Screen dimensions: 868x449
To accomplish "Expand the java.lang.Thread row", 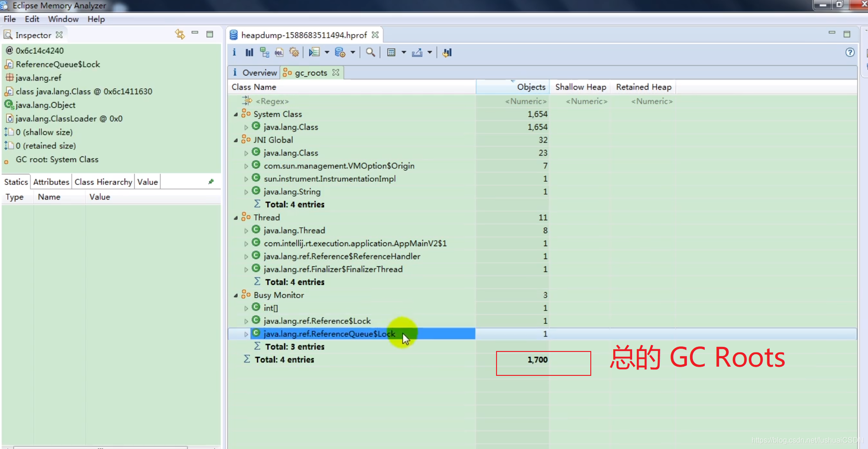I will pos(246,230).
